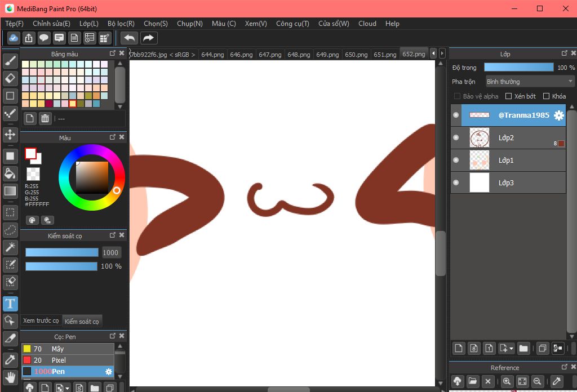
Task: Select the Magic Wand tool
Action: [10, 247]
